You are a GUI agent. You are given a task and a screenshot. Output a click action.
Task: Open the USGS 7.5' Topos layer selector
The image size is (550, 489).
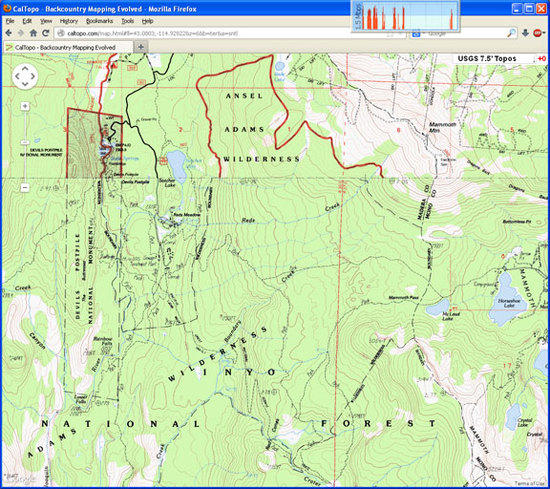pos(487,59)
